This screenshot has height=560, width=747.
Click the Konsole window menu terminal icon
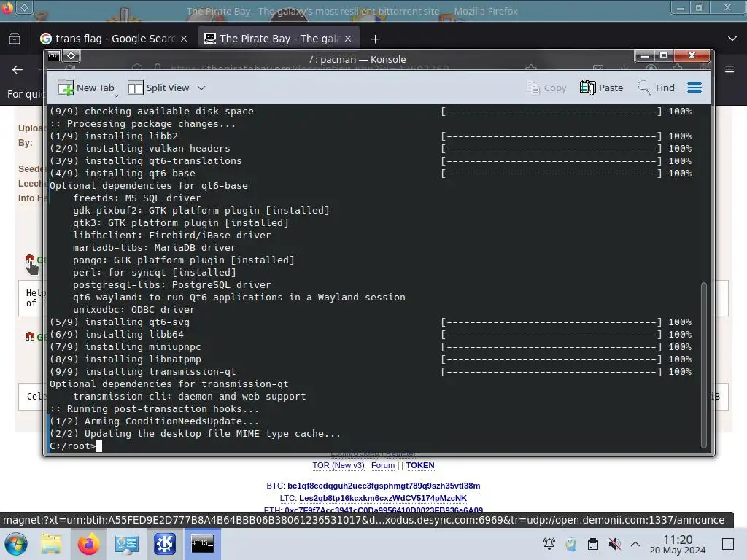[54, 56]
